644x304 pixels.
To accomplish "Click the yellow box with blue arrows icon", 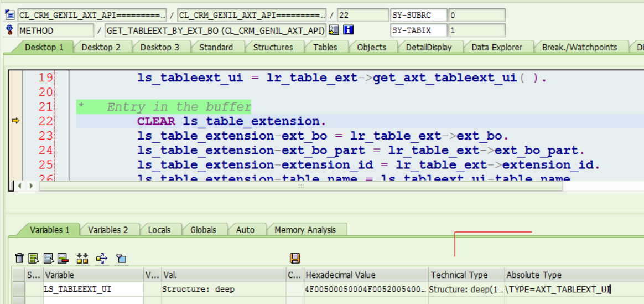I will click(x=102, y=258).
